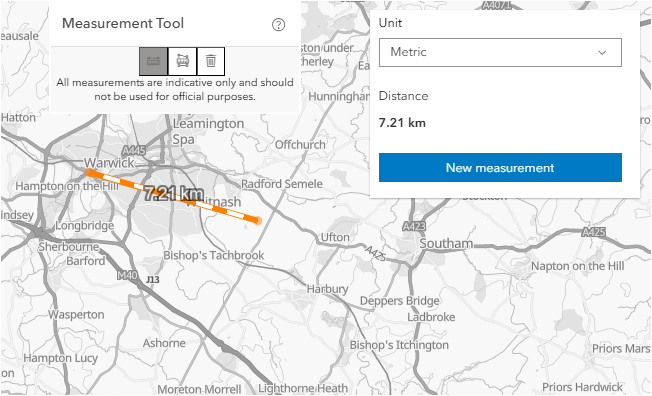Click the Sherbourne map label
The height and width of the screenshot is (396, 652).
[x=69, y=247]
